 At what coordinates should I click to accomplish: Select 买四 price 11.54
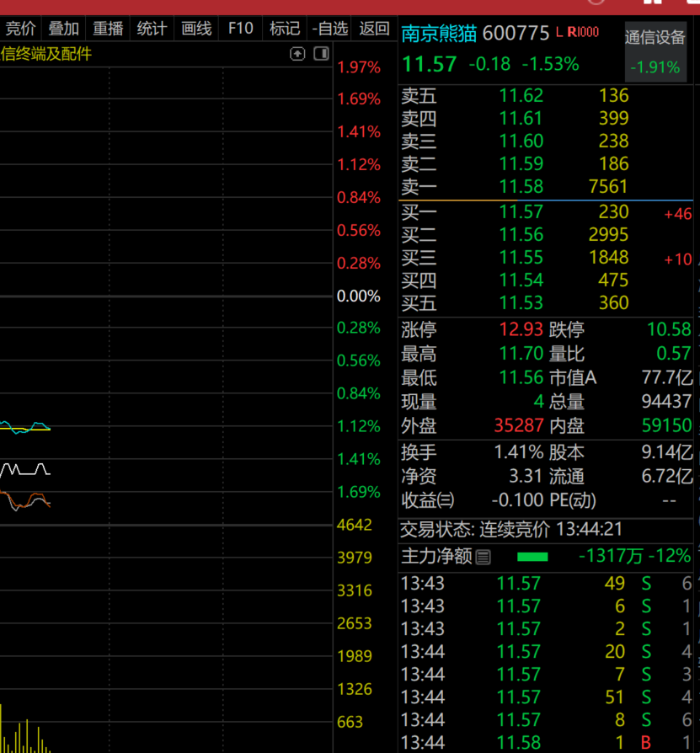(521, 280)
